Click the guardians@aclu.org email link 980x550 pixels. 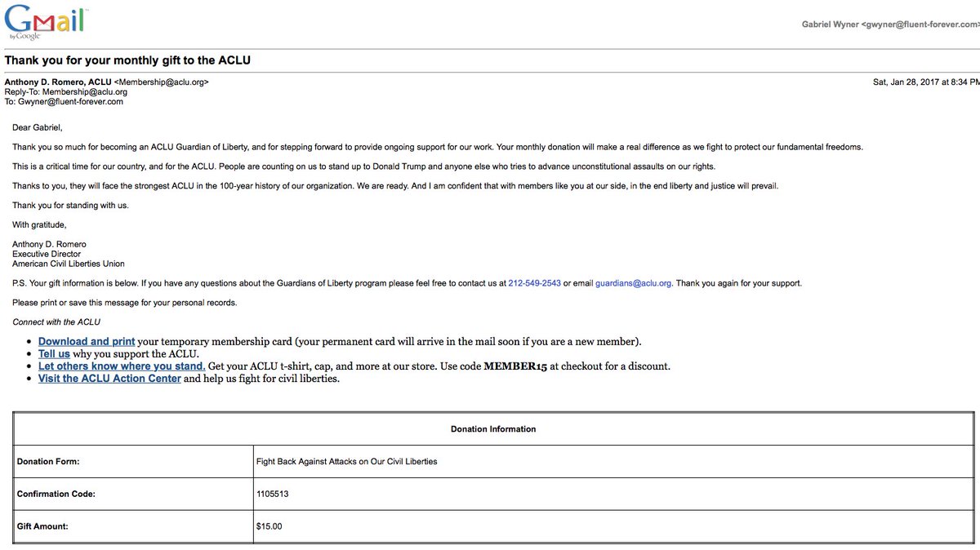(x=634, y=283)
